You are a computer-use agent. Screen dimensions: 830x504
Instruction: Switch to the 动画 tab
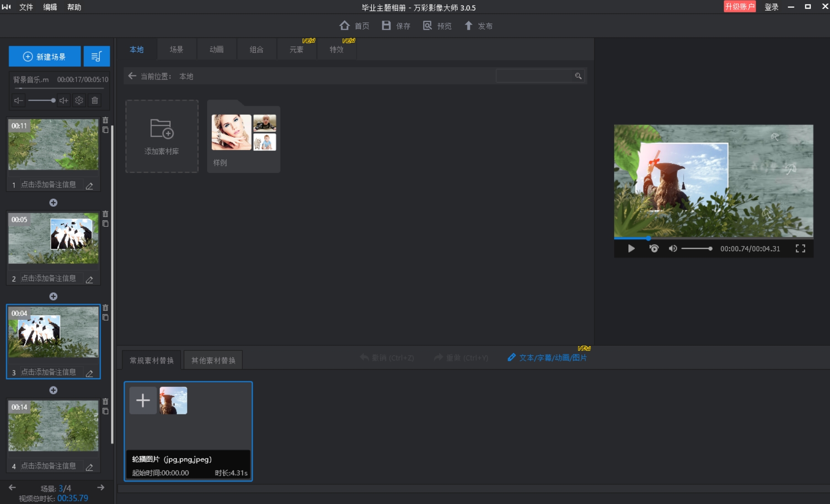pos(217,49)
